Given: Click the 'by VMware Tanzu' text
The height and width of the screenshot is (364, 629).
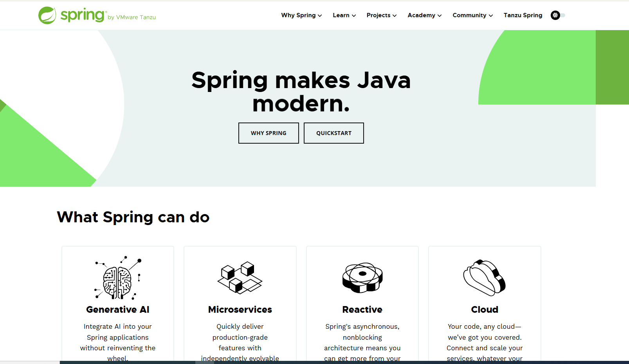Looking at the screenshot, I should (x=132, y=17).
